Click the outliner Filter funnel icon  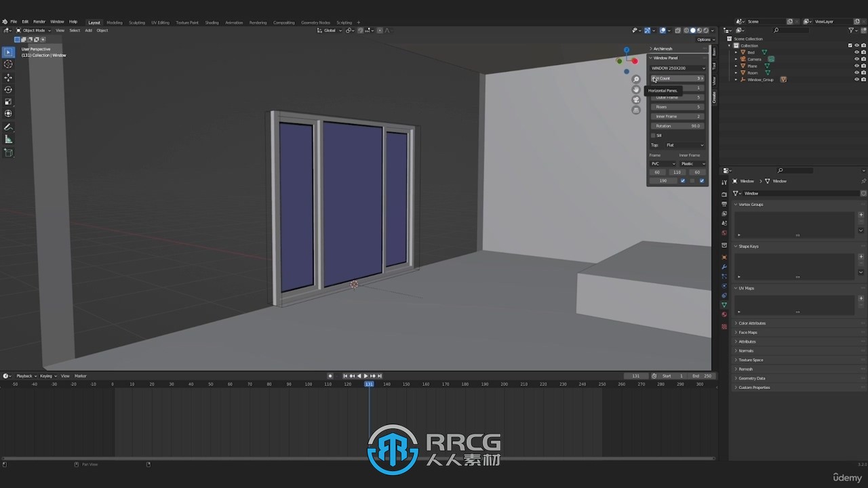pos(852,30)
